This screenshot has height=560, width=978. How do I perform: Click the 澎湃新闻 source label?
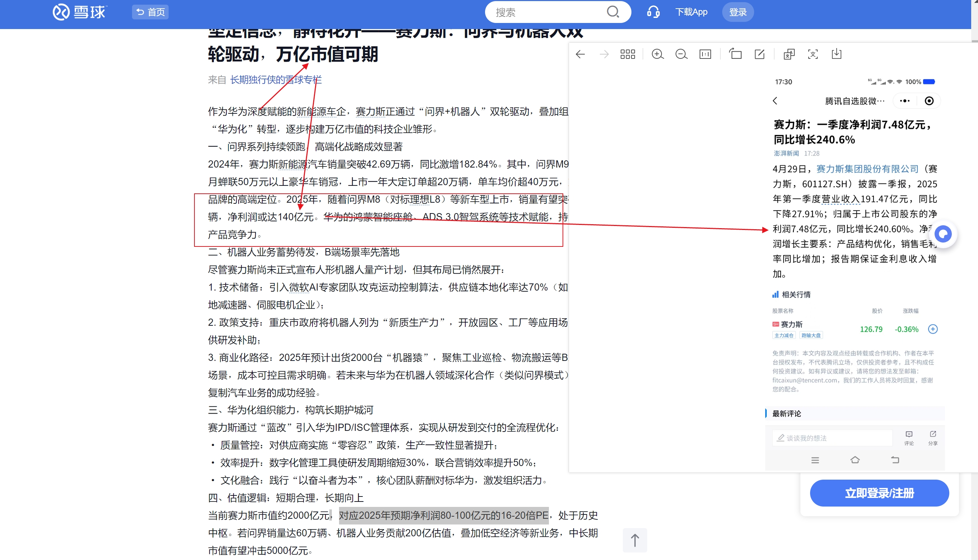click(x=786, y=153)
